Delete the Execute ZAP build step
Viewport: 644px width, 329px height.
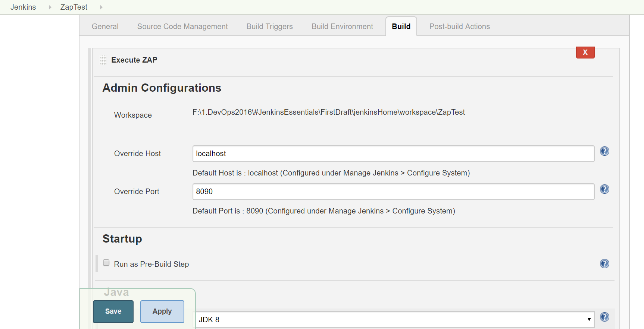[x=585, y=53]
